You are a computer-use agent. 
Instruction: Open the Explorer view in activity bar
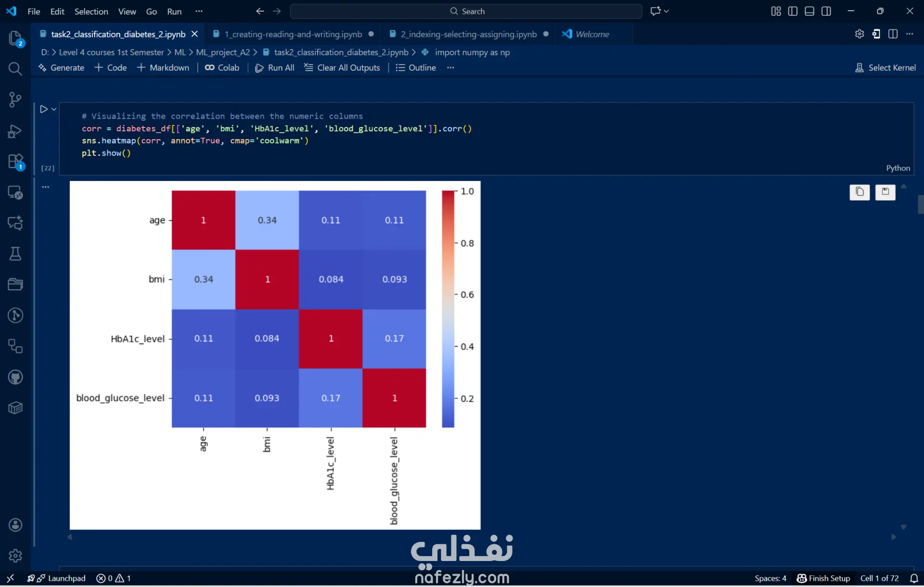click(15, 38)
